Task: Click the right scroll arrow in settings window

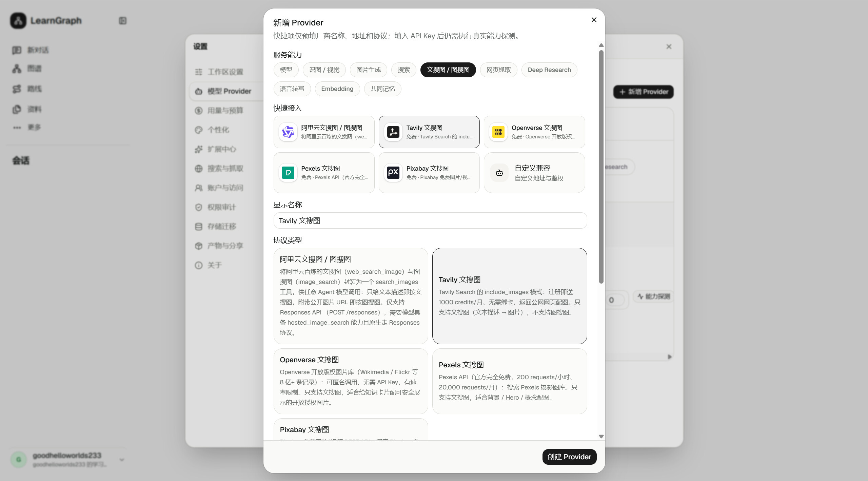Action: 670,357
